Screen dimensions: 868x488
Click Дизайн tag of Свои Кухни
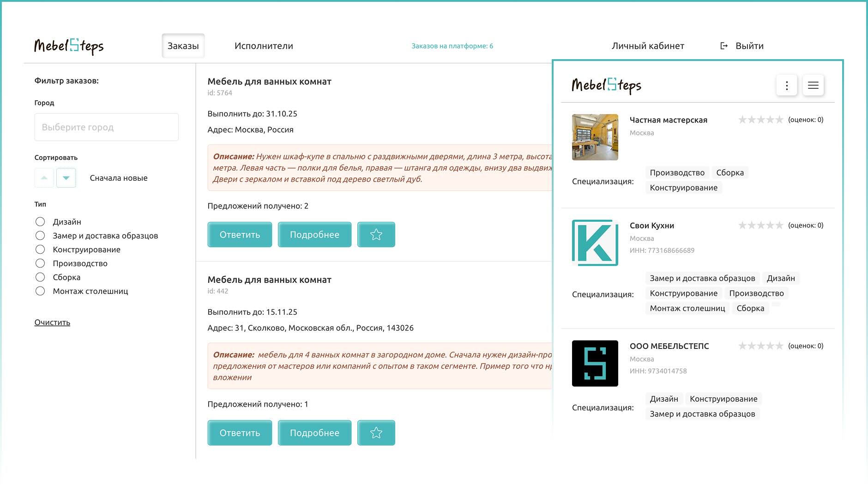click(x=781, y=278)
